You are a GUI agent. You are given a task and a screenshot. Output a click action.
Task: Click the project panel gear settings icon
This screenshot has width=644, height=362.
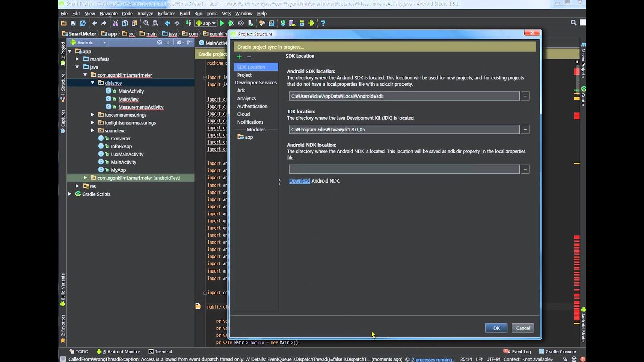coord(179,42)
